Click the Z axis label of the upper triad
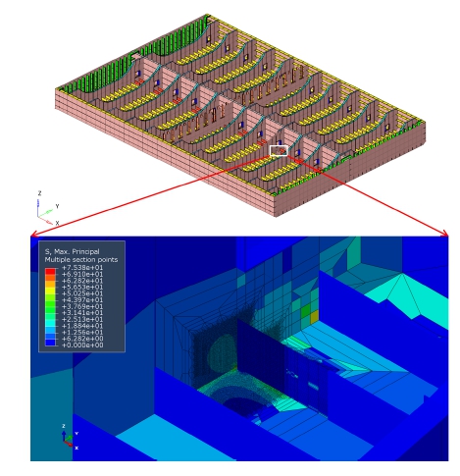 pos(39,193)
